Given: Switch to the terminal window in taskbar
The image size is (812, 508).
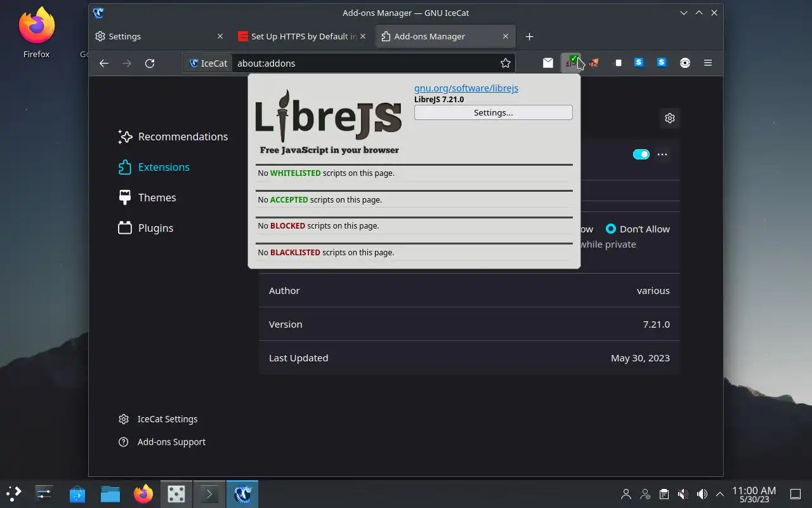Looking at the screenshot, I should [x=209, y=493].
